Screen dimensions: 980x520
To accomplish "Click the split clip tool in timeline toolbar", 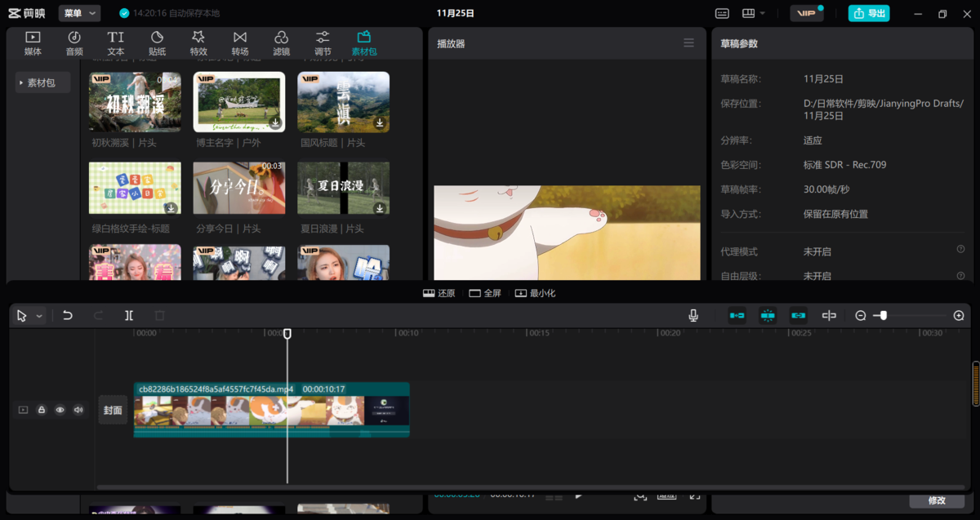I will (x=129, y=315).
